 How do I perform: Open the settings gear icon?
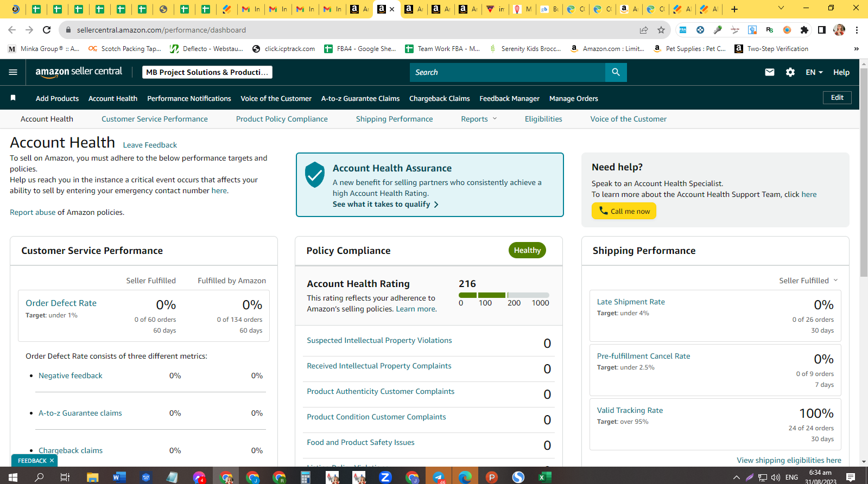(x=790, y=72)
